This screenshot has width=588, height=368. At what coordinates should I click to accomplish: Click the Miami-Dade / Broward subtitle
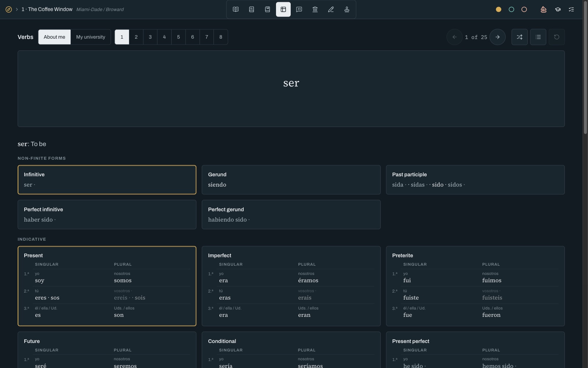pyautogui.click(x=100, y=10)
